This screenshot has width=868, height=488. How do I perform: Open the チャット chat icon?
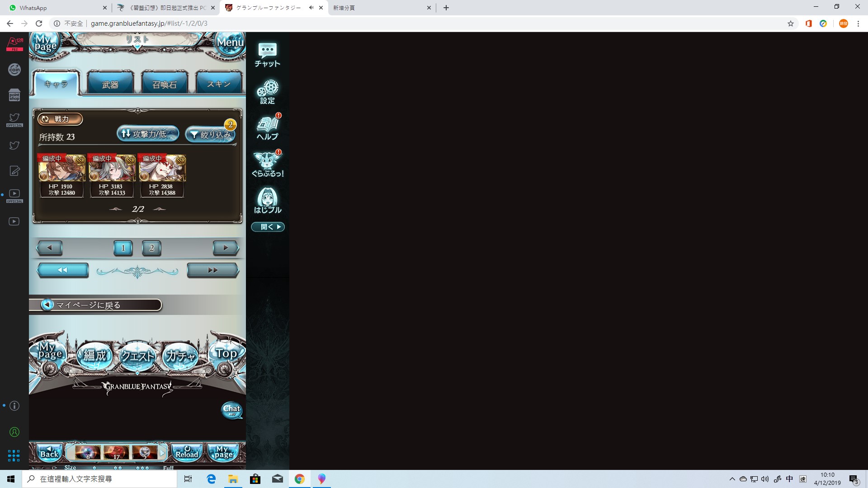(267, 55)
